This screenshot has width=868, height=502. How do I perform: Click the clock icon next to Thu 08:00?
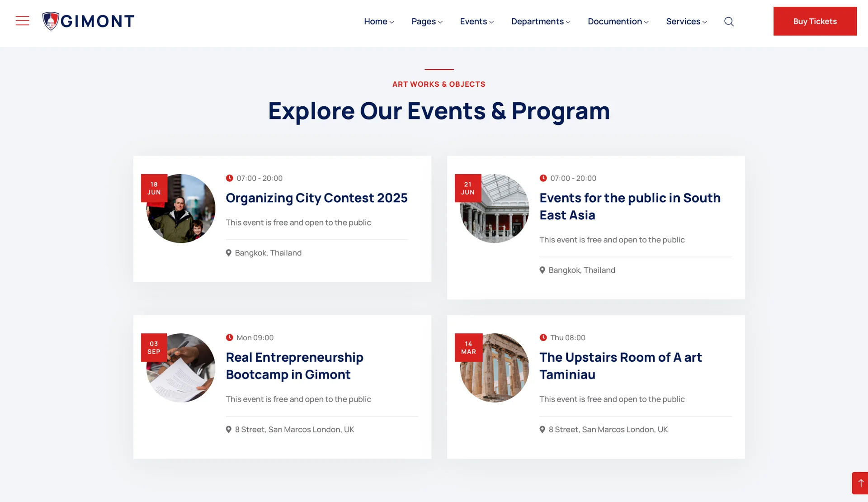[543, 337]
